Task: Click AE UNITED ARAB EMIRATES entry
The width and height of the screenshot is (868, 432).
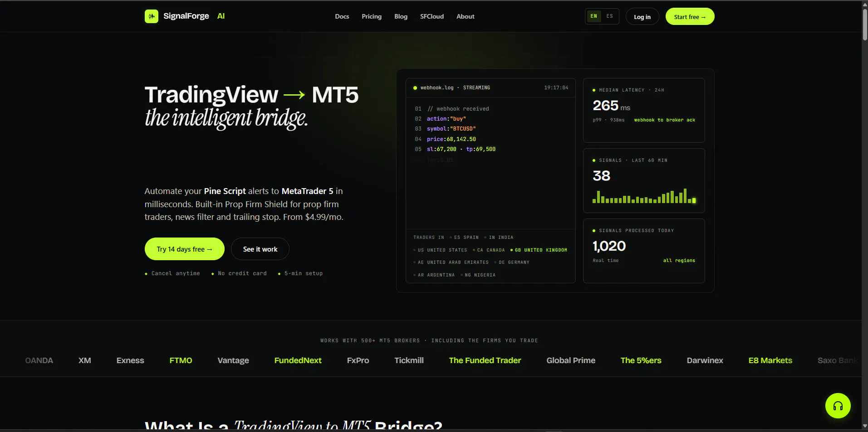Action: coord(451,262)
